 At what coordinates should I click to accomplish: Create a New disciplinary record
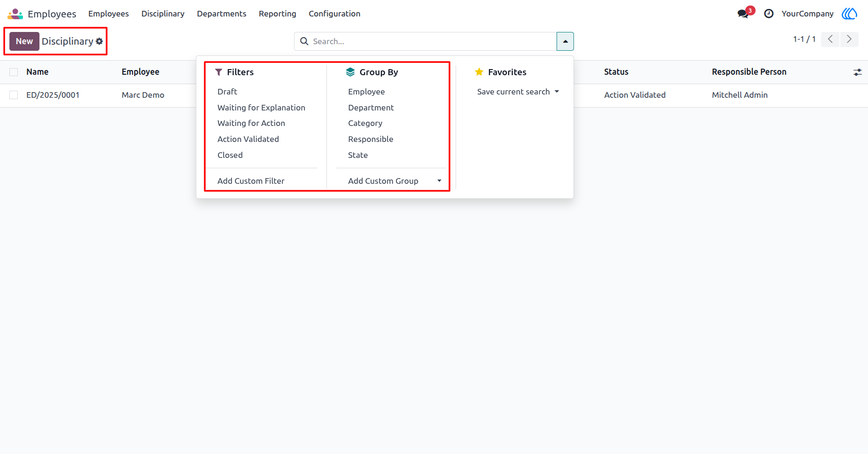(24, 41)
